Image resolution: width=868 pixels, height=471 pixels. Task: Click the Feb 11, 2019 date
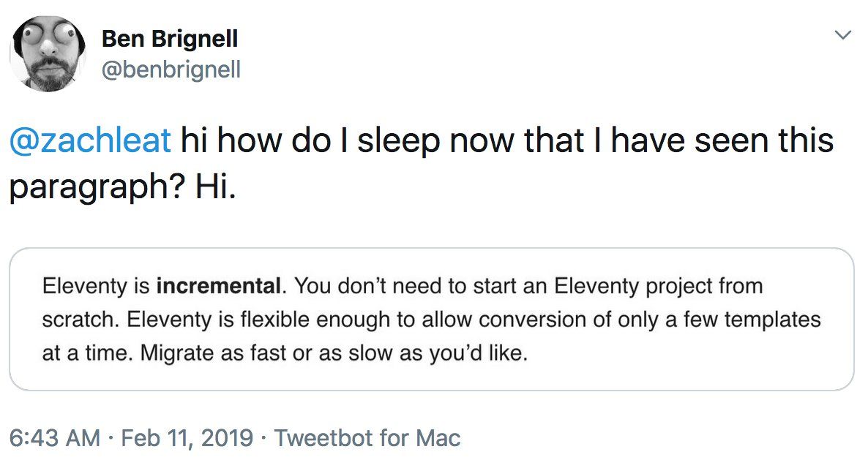[x=187, y=438]
